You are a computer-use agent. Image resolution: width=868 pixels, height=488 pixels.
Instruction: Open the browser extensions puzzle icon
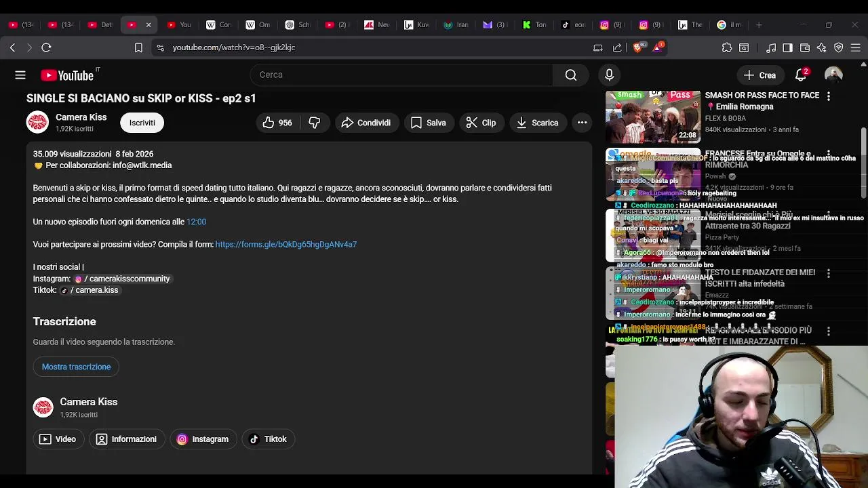pos(727,47)
